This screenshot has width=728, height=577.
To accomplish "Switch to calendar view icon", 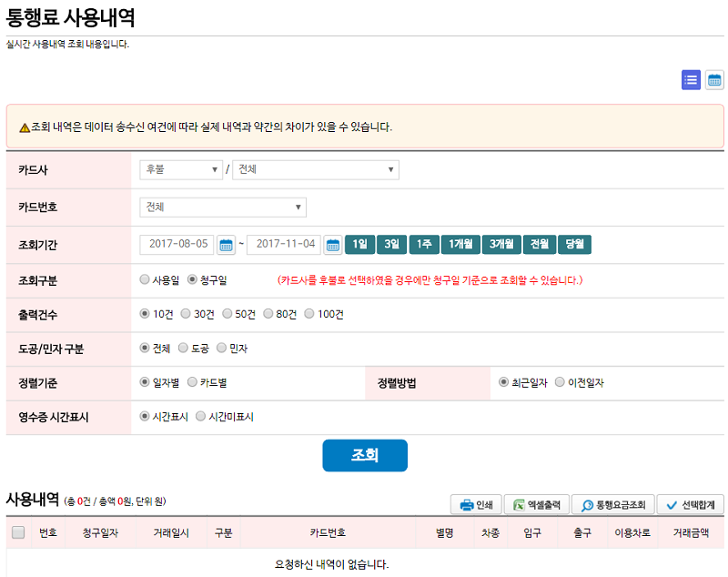I will (714, 80).
